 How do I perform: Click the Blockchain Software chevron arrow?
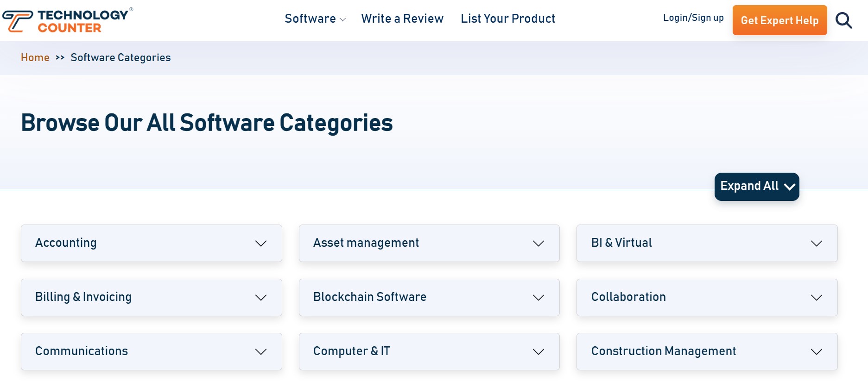point(538,297)
